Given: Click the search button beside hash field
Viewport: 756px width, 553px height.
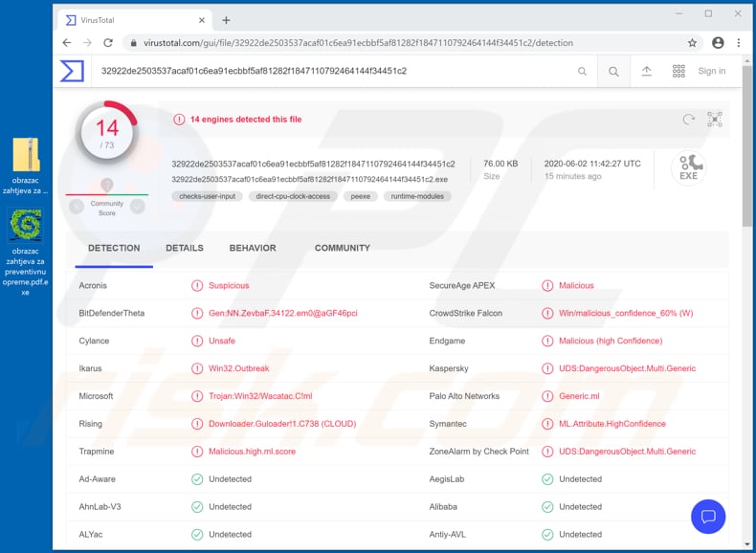Looking at the screenshot, I should [613, 72].
